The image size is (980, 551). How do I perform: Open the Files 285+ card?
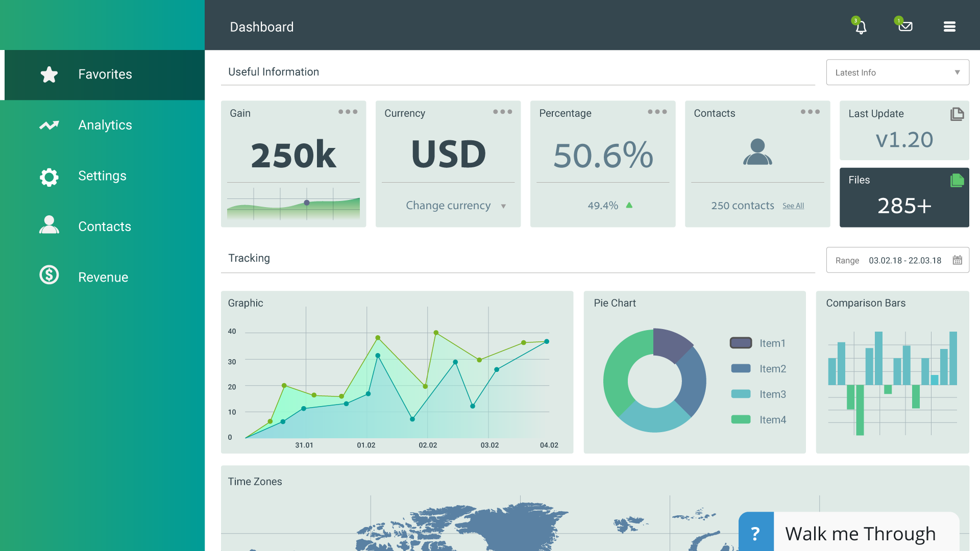(x=904, y=197)
